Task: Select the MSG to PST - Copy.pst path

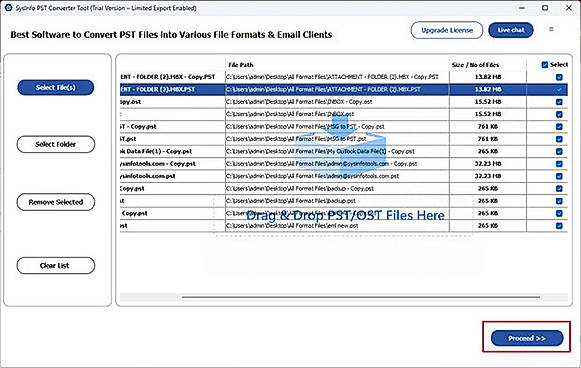Action: click(x=305, y=127)
